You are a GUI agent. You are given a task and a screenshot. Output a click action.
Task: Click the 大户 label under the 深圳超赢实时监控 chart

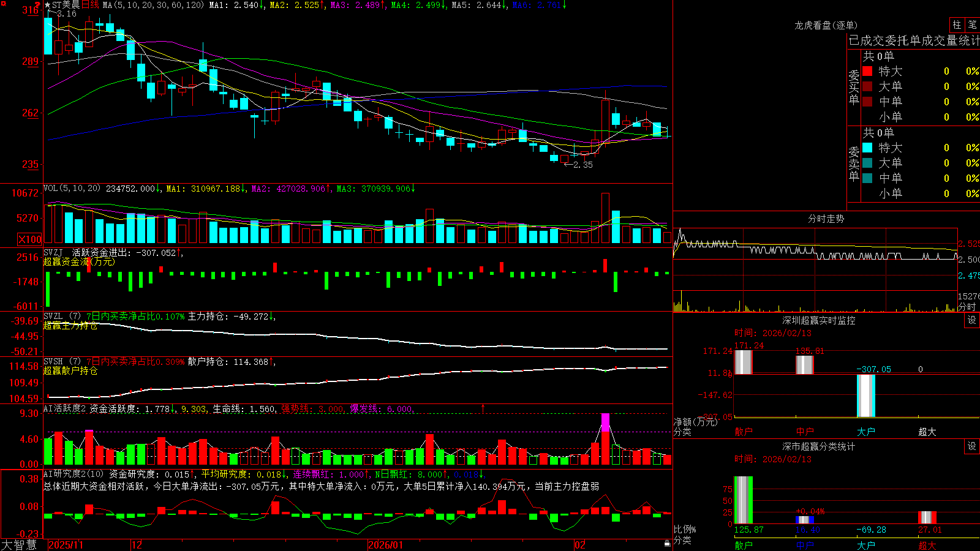(x=866, y=432)
